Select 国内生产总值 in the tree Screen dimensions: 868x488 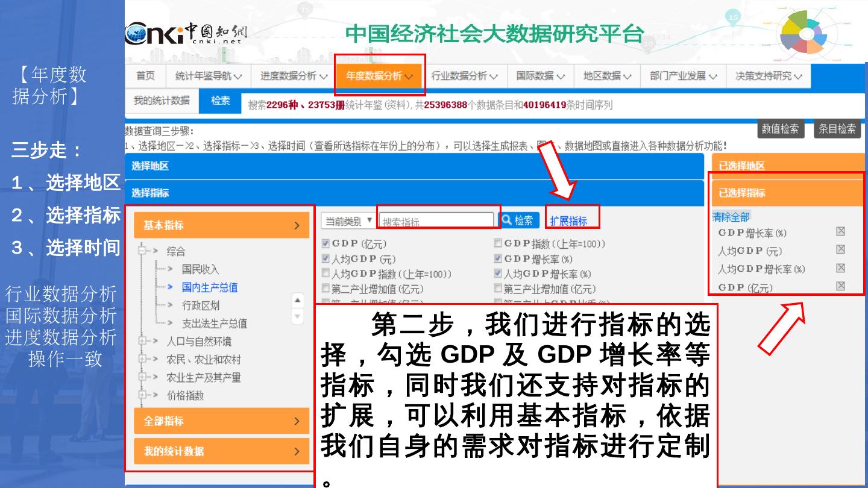(x=210, y=287)
